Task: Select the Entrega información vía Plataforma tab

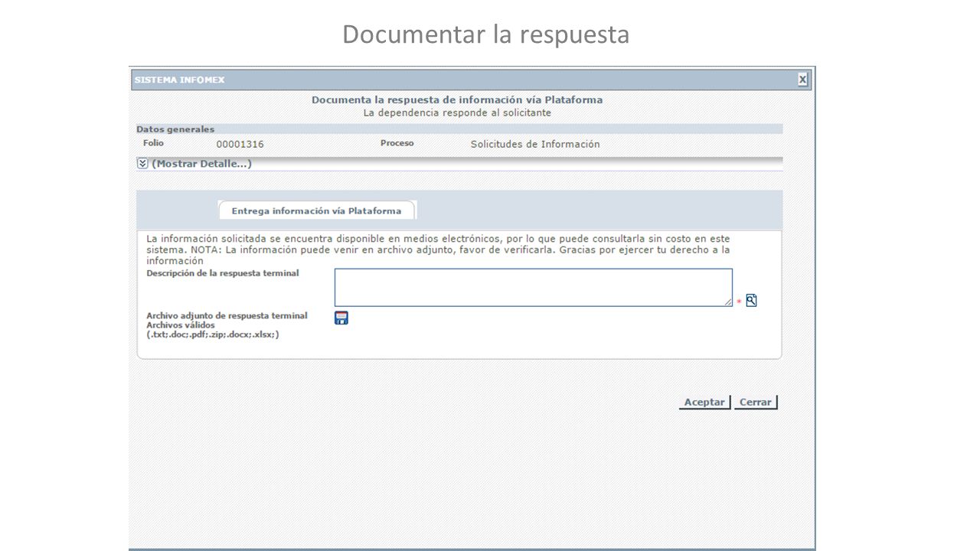Action: tap(316, 210)
